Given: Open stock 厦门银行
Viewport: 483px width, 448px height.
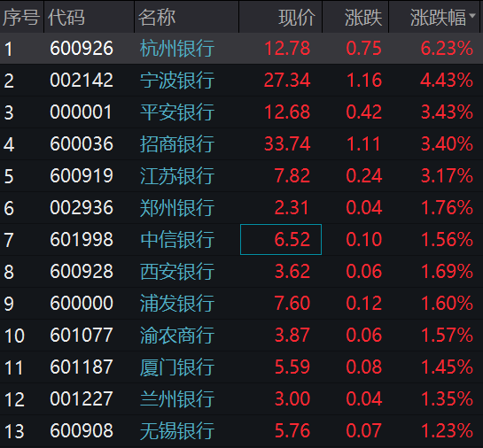Looking at the screenshot, I should pyautogui.click(x=177, y=367).
